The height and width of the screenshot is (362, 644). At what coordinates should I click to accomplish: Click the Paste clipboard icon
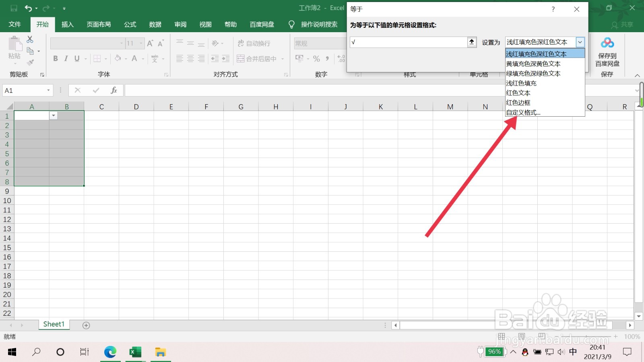15,43
